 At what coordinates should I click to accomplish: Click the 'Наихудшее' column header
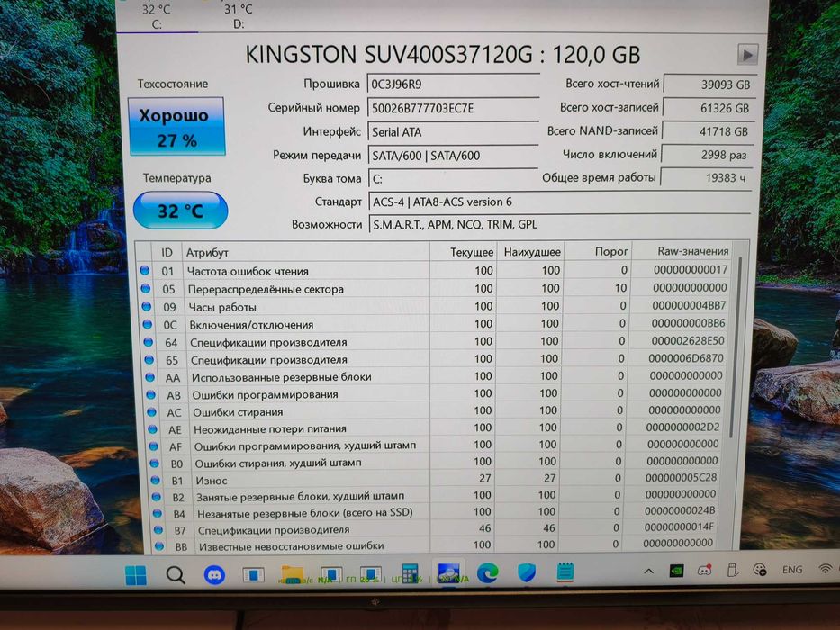(x=531, y=252)
